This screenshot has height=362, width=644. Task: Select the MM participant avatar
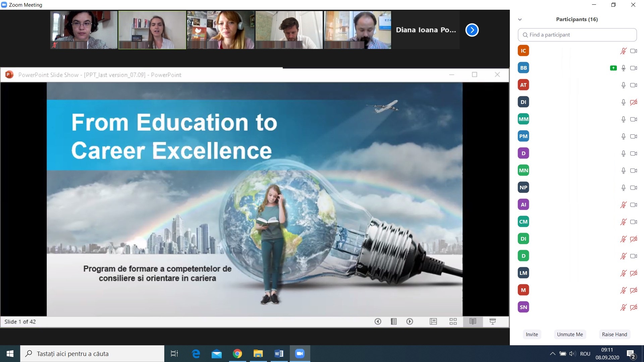(x=523, y=119)
